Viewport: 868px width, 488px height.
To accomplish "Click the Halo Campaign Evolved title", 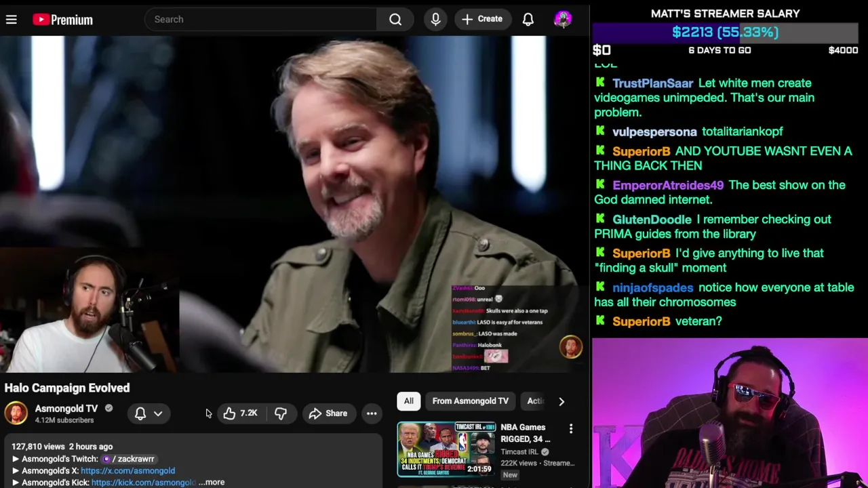I will (x=67, y=388).
